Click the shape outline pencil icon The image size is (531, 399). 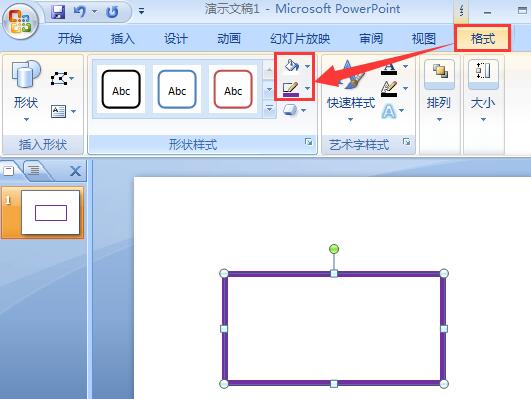coord(291,89)
